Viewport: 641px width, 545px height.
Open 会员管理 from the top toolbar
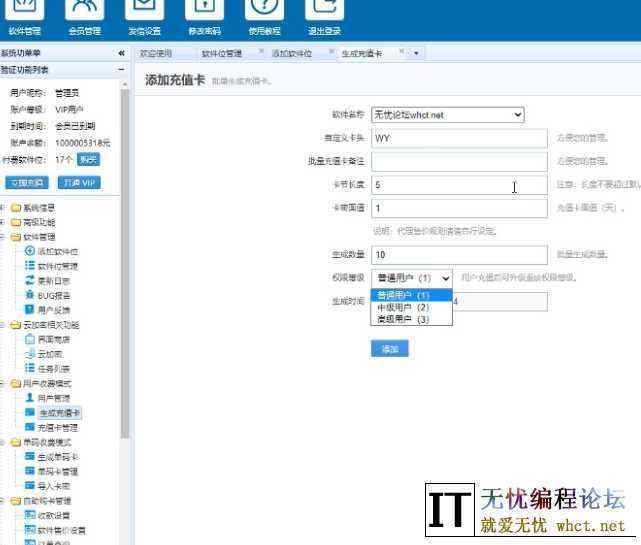pos(84,13)
